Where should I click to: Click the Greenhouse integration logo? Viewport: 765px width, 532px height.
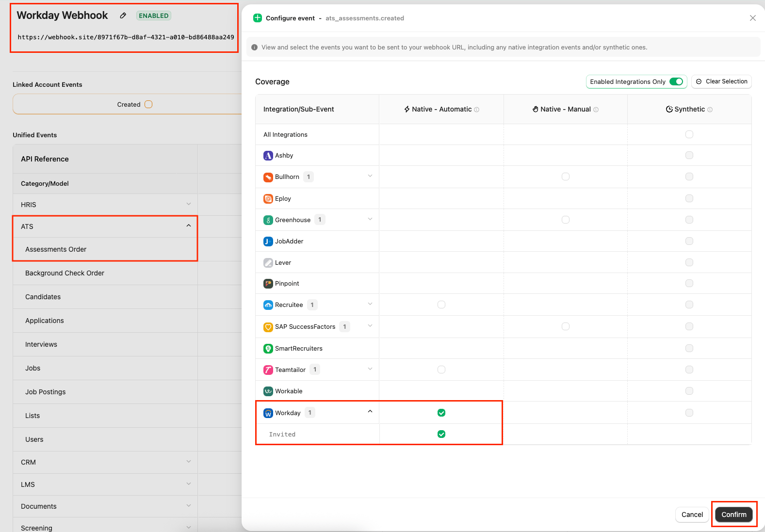pyautogui.click(x=268, y=220)
